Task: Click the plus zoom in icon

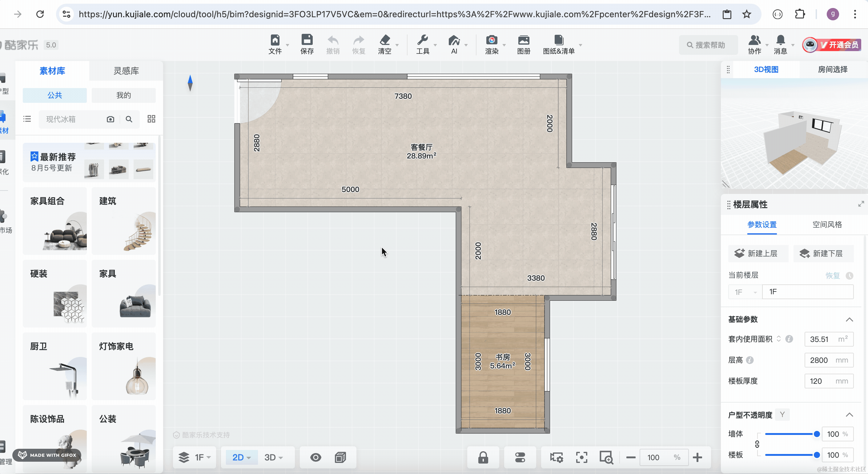Action: pos(697,457)
